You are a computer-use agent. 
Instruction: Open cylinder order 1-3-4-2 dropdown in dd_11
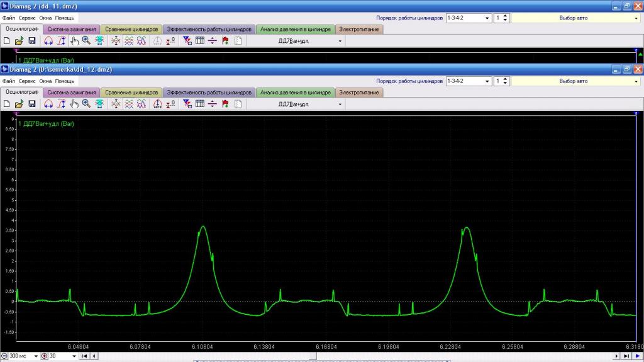(x=487, y=18)
